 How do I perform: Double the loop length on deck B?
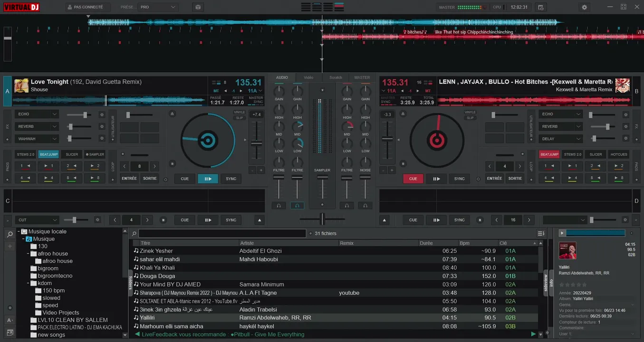click(x=520, y=167)
